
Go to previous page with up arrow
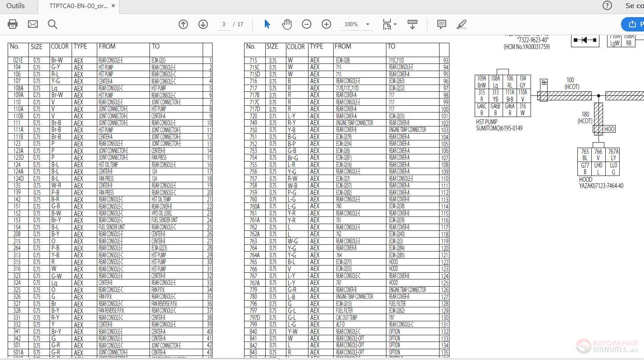coord(183,24)
